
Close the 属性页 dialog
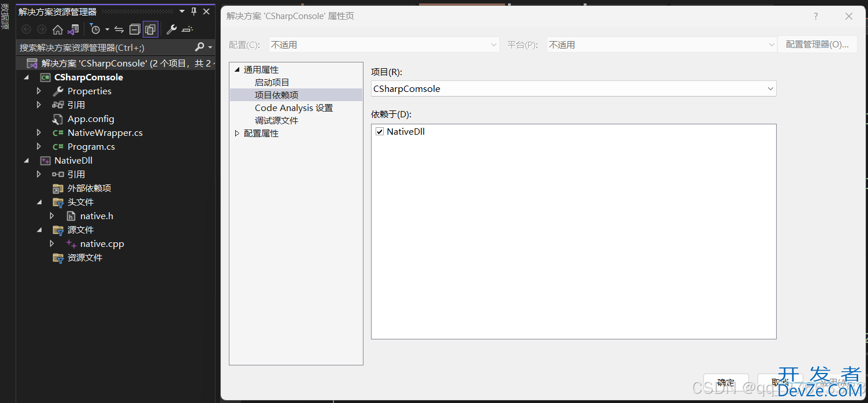(849, 16)
